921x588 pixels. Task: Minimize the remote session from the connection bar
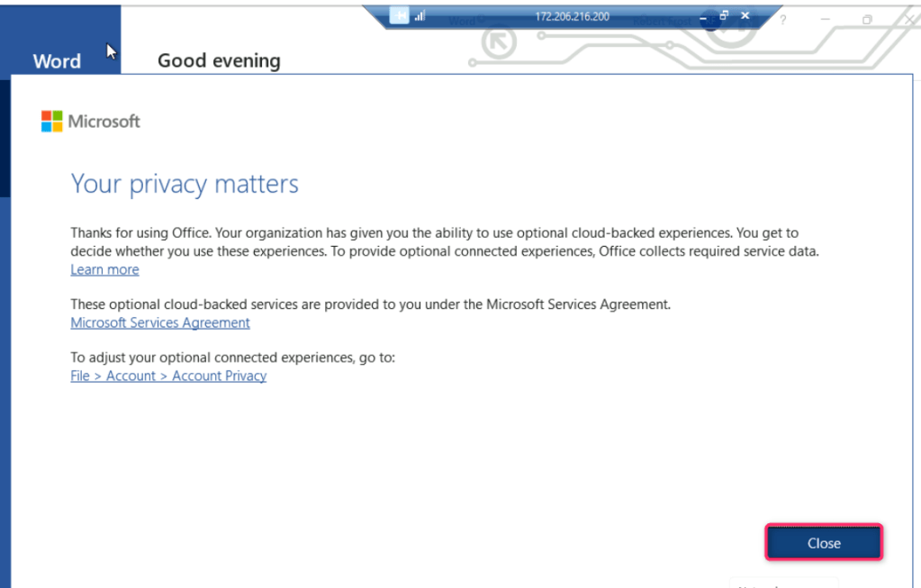click(704, 16)
